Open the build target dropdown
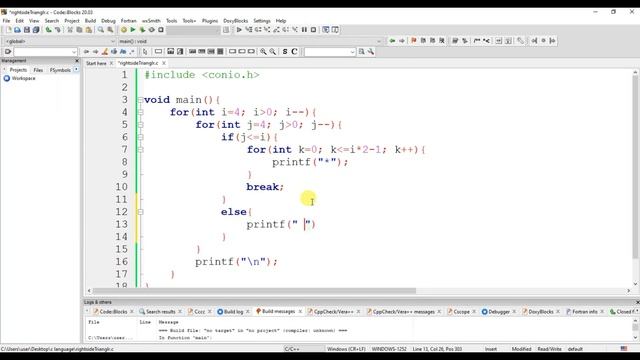This screenshot has width=640, height=360. pyautogui.click(x=193, y=30)
